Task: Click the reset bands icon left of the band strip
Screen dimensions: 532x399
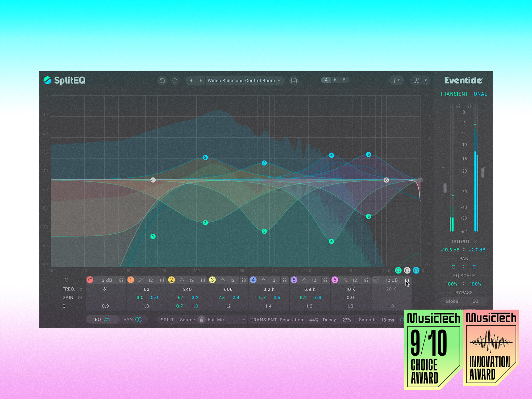Action: [66, 280]
